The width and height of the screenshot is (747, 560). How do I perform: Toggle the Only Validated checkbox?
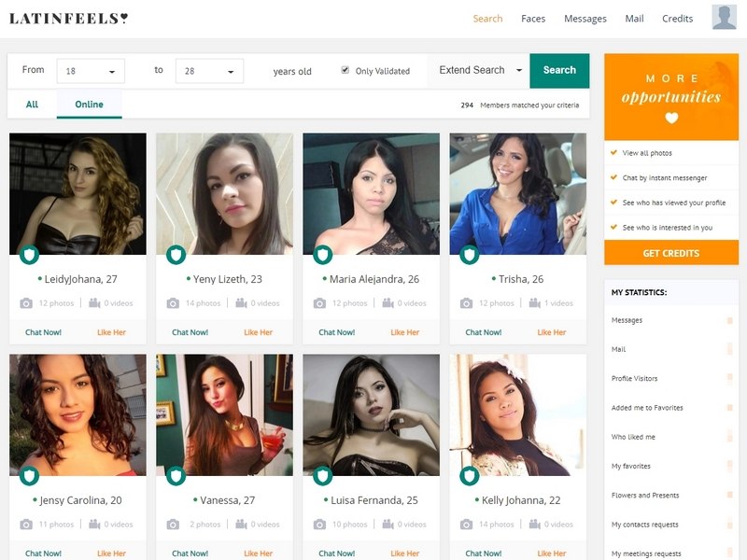tap(345, 70)
